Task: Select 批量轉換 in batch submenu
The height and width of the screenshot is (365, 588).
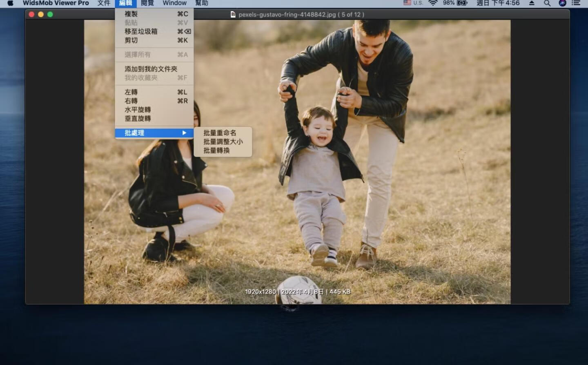Action: point(216,150)
